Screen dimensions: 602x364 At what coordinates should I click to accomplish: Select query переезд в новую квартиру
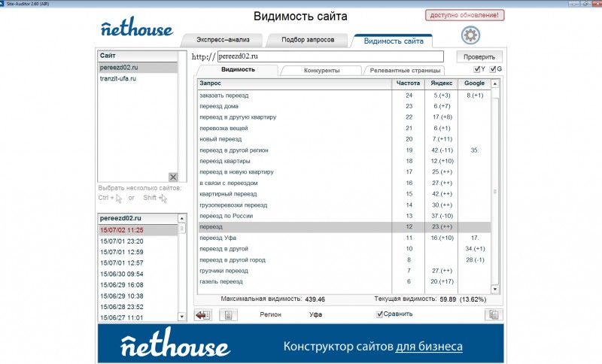pos(345,172)
